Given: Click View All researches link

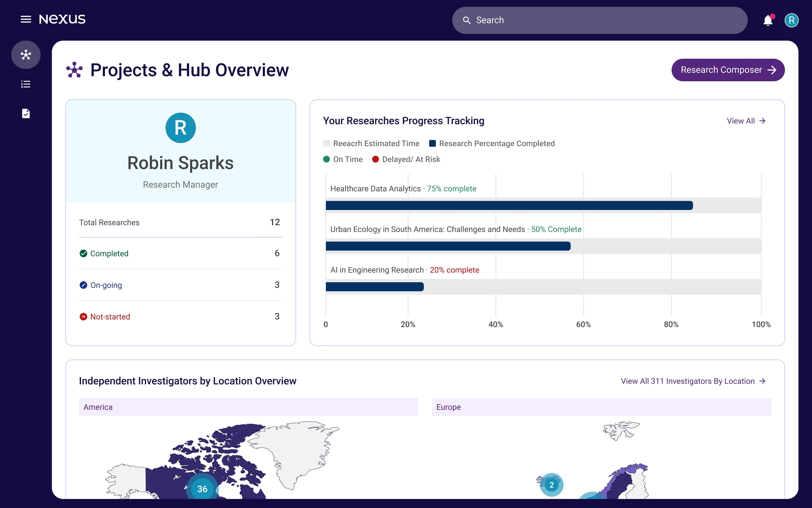Looking at the screenshot, I should point(746,121).
